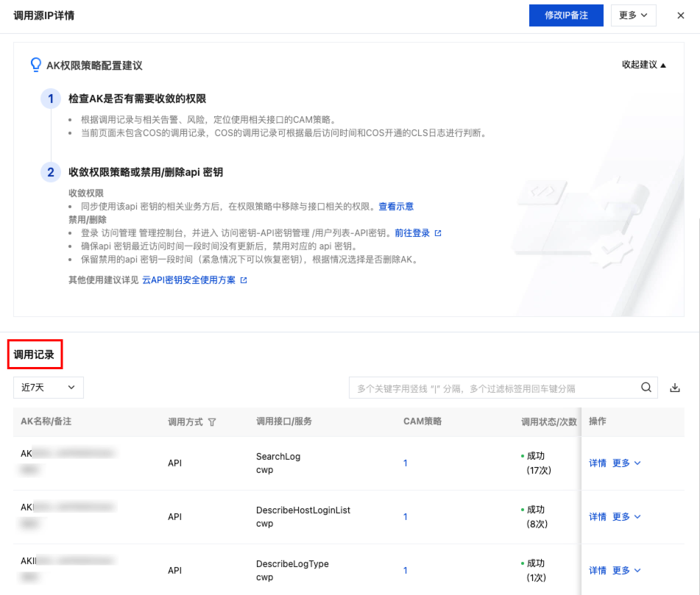The width and height of the screenshot is (700, 595).
Task: Click the CAM策略 column header
Action: (423, 421)
